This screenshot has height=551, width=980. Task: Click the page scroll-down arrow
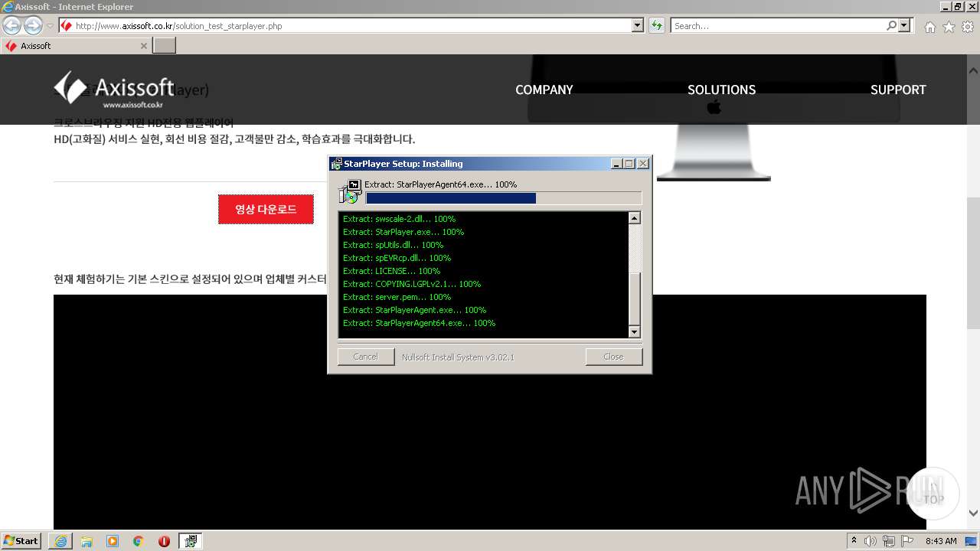tap(973, 514)
